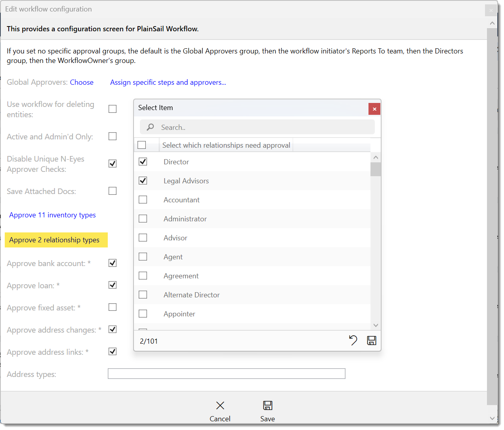504x430 pixels.
Task: Click the Address types input field
Action: coord(226,373)
